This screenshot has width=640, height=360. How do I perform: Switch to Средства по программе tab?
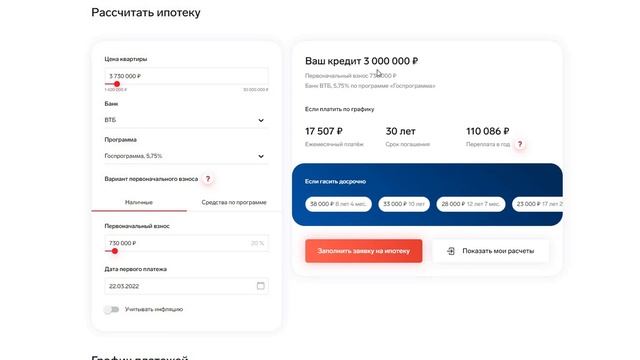click(x=234, y=202)
